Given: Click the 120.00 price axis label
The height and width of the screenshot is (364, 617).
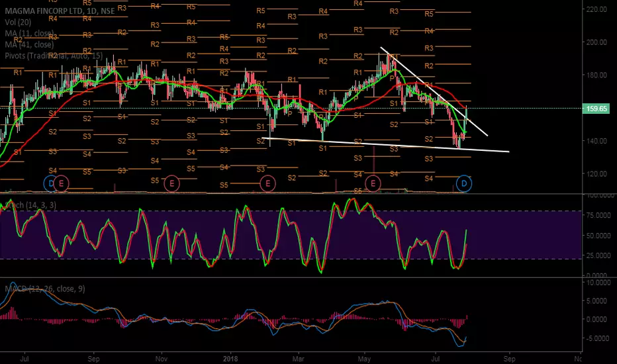Looking at the screenshot, I should [596, 173].
